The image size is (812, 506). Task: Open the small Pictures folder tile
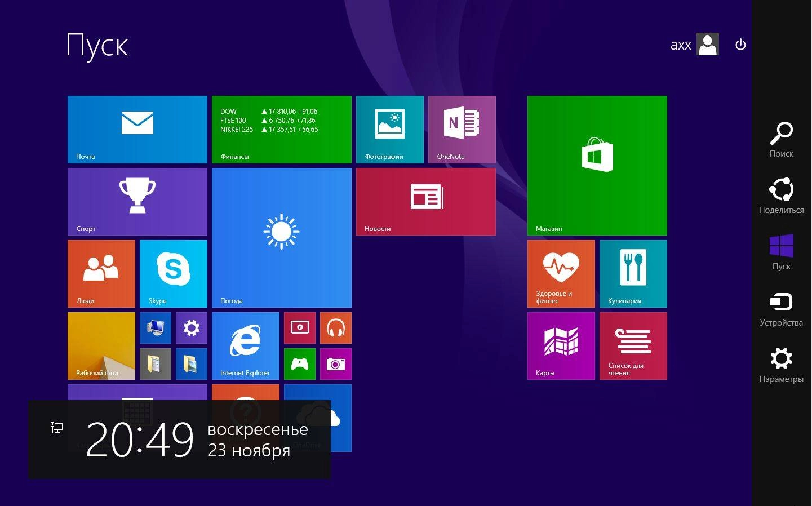(x=192, y=364)
